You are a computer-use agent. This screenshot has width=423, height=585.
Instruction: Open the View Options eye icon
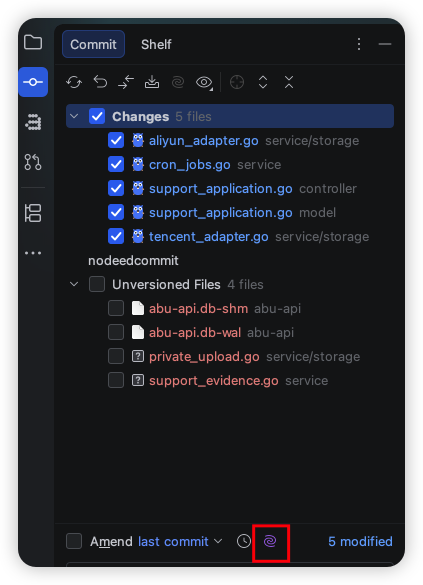pyautogui.click(x=204, y=82)
